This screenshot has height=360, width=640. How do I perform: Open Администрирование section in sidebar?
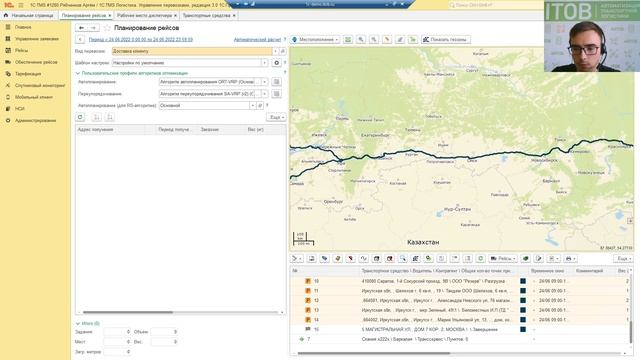click(36, 120)
